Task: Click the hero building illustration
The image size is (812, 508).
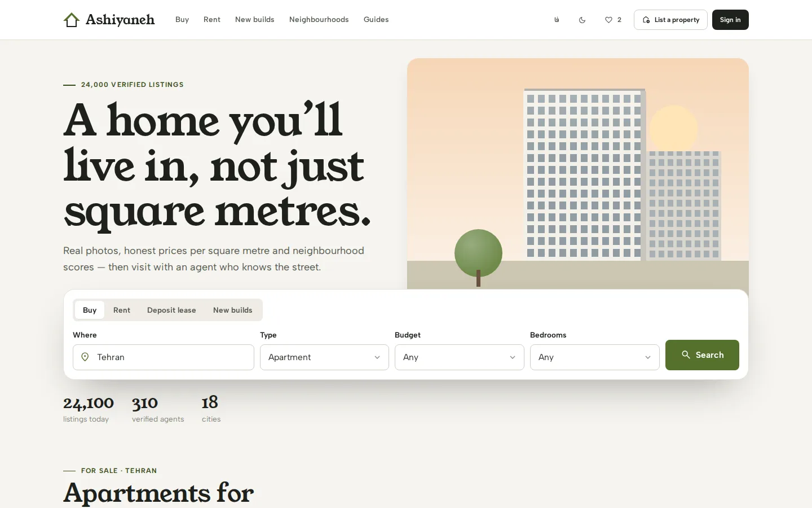Action: click(578, 174)
